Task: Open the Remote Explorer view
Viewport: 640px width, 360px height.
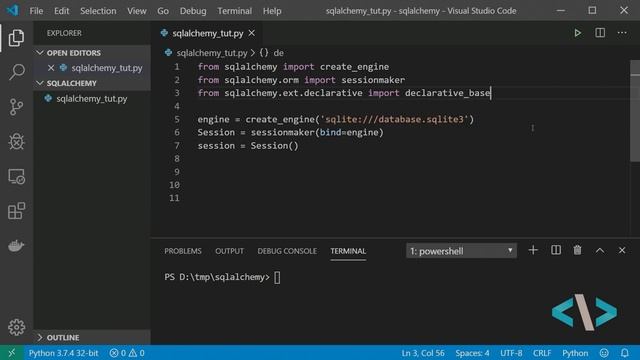Action: coord(16,177)
